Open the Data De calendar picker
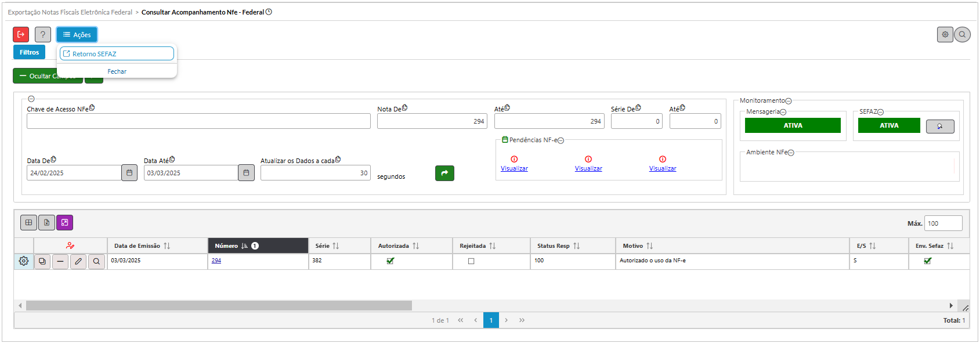This screenshot has width=980, height=343. [129, 173]
